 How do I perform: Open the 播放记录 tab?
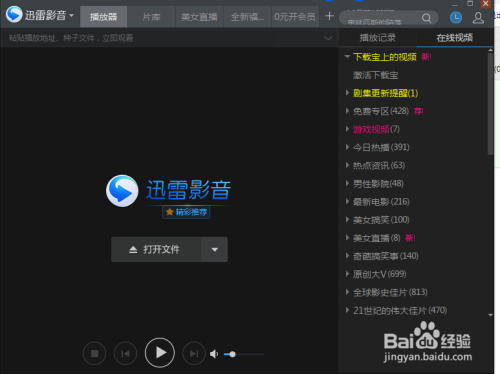tap(378, 38)
